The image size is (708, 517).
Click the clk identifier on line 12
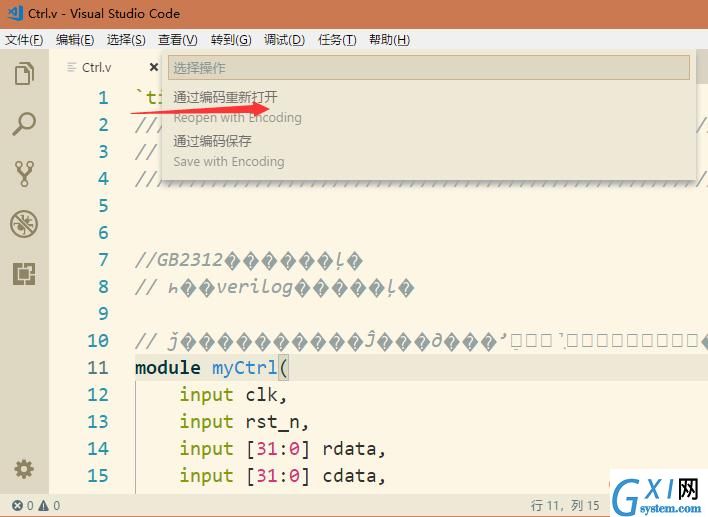pos(262,395)
